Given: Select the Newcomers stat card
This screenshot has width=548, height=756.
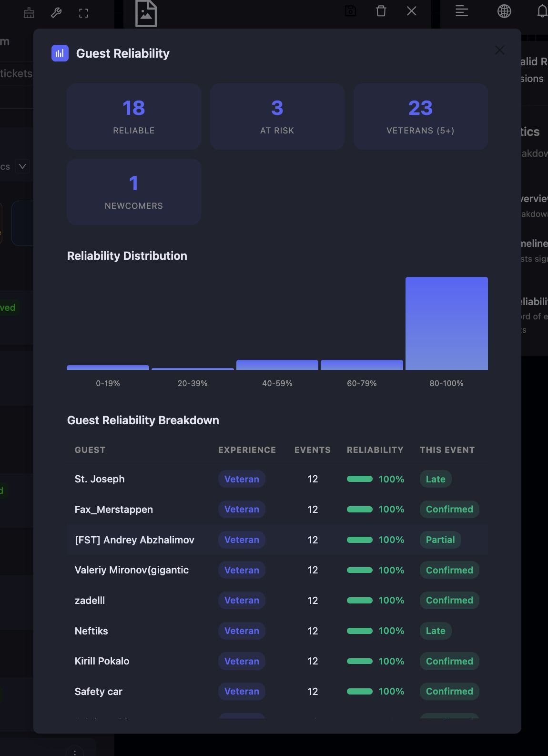Looking at the screenshot, I should 134,192.
